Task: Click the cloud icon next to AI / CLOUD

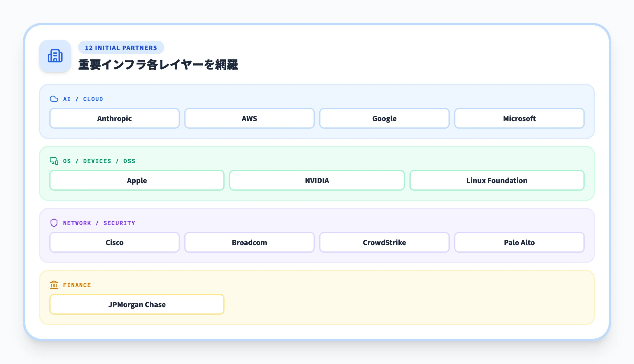Action: click(54, 99)
